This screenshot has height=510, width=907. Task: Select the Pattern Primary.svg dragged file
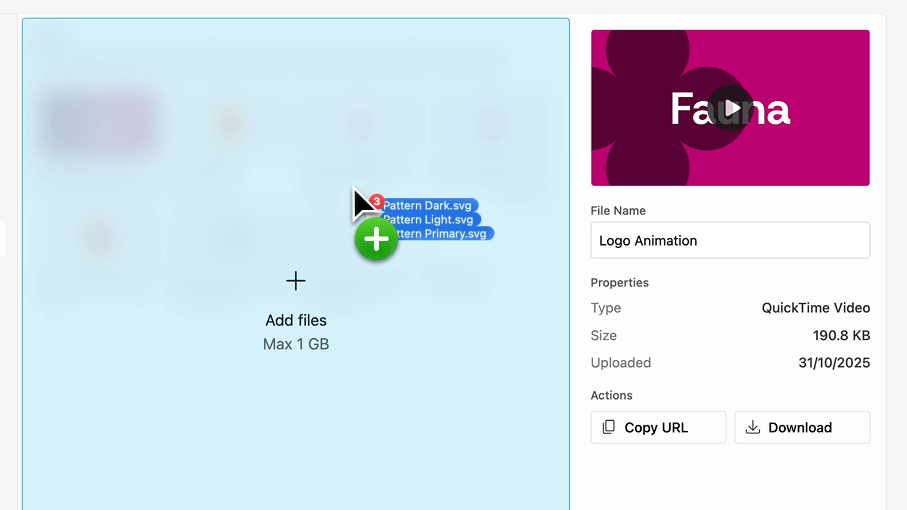coord(440,234)
